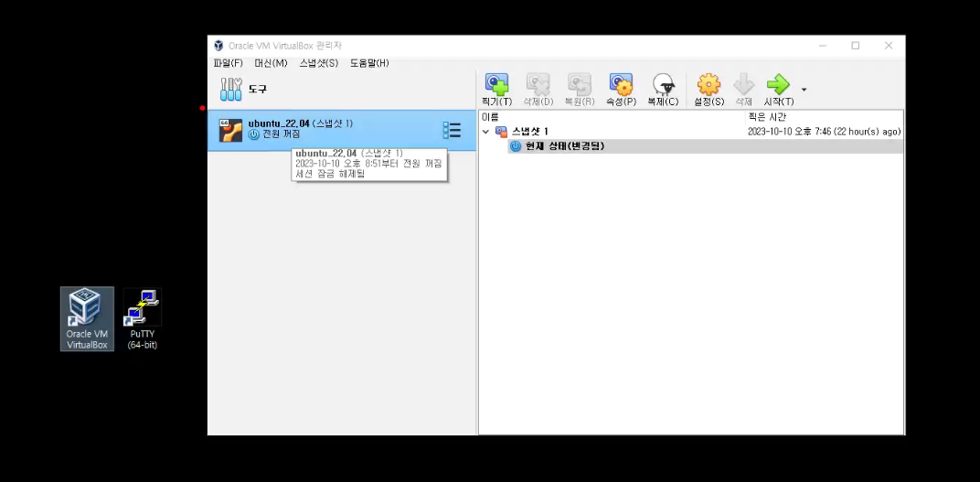Click the PuTTY (64-bit) desktop shortcut
This screenshot has width=980, height=482.
pyautogui.click(x=143, y=319)
